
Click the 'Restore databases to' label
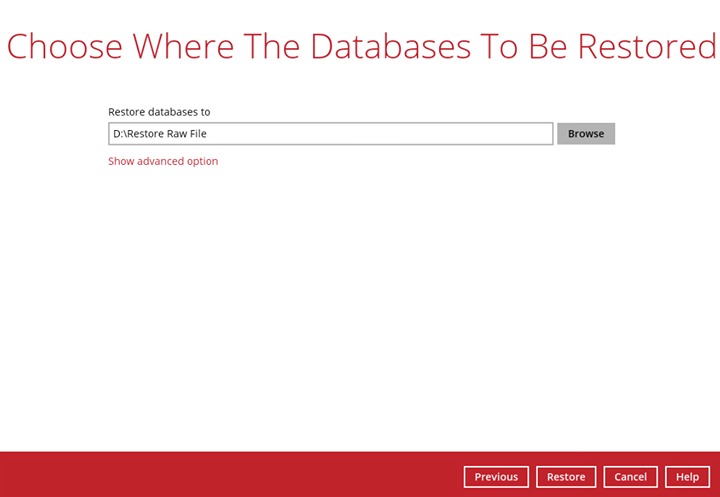[159, 112]
